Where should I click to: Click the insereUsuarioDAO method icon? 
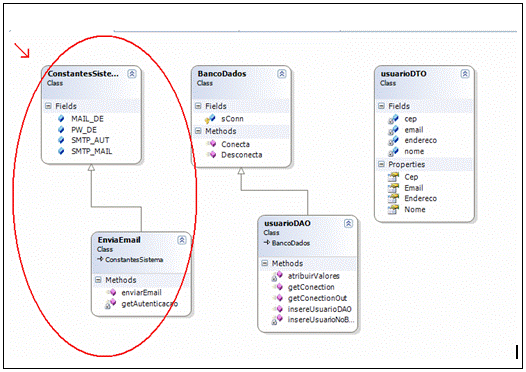(x=278, y=309)
